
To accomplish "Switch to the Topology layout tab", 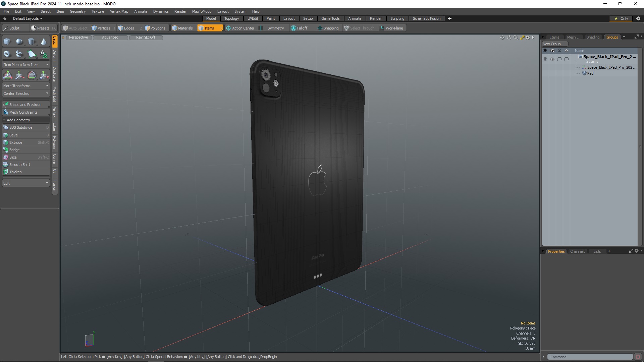I will pyautogui.click(x=231, y=18).
